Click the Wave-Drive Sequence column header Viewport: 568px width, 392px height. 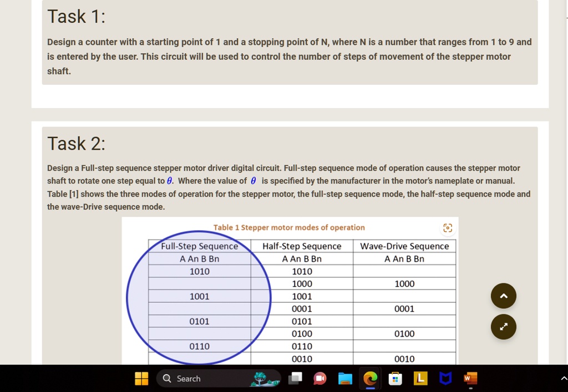click(404, 246)
